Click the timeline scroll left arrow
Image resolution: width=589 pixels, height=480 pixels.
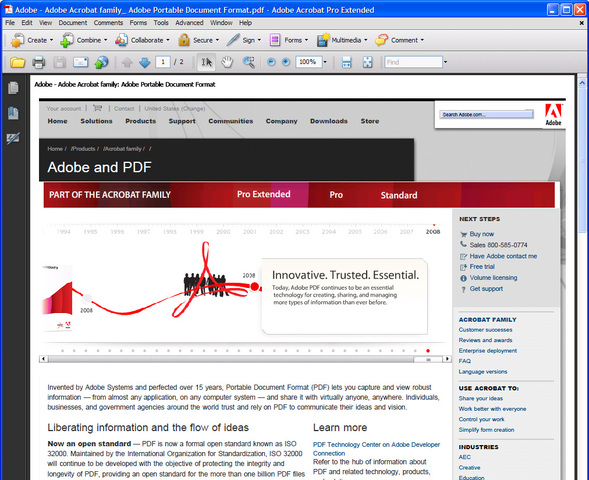pos(43,359)
